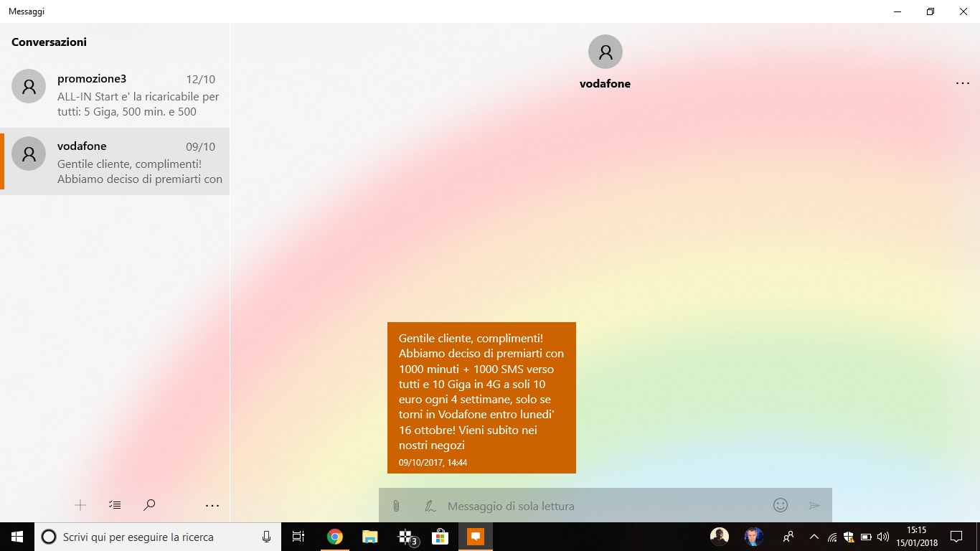The image size is (980, 551).
Task: Click the read-only message input field
Action: (574, 506)
